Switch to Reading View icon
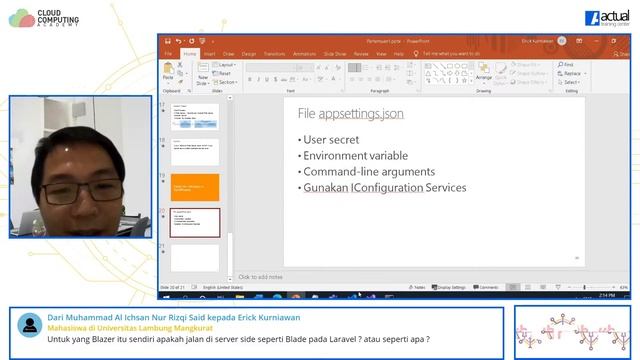Image resolution: width=640 pixels, height=360 pixels. click(543, 287)
